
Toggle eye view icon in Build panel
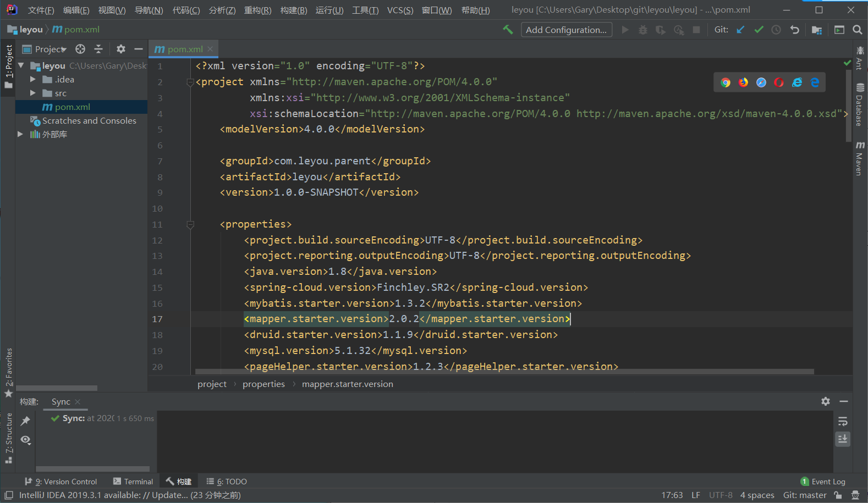click(25, 440)
